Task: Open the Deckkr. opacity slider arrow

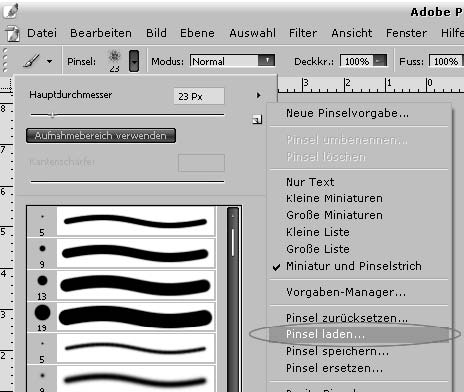Action: (x=380, y=61)
